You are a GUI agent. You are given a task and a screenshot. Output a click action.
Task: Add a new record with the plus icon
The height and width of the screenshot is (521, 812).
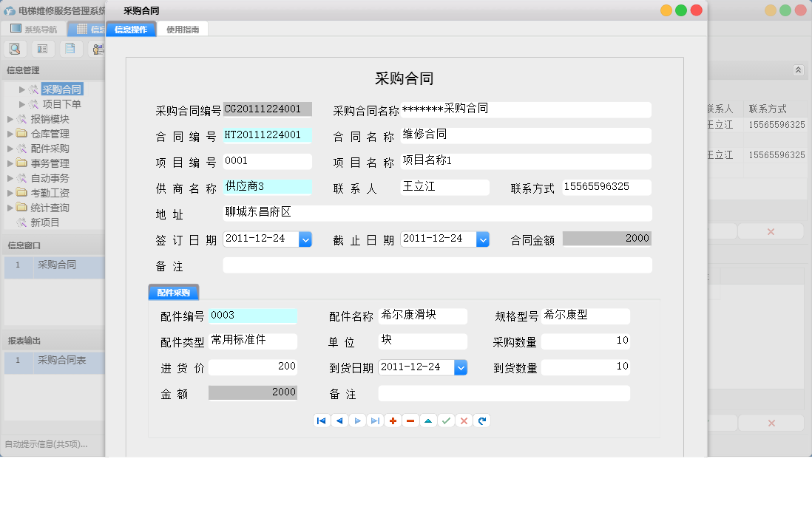(x=393, y=420)
